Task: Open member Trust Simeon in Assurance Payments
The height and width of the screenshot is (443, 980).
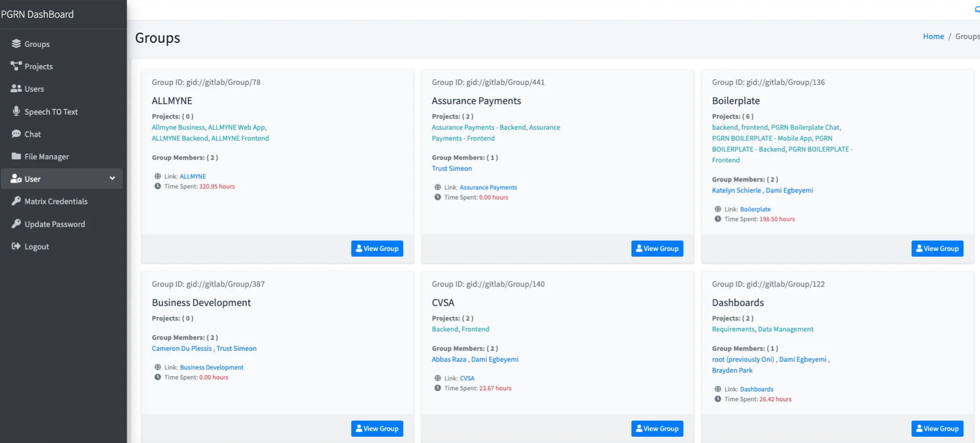Action: [x=451, y=169]
